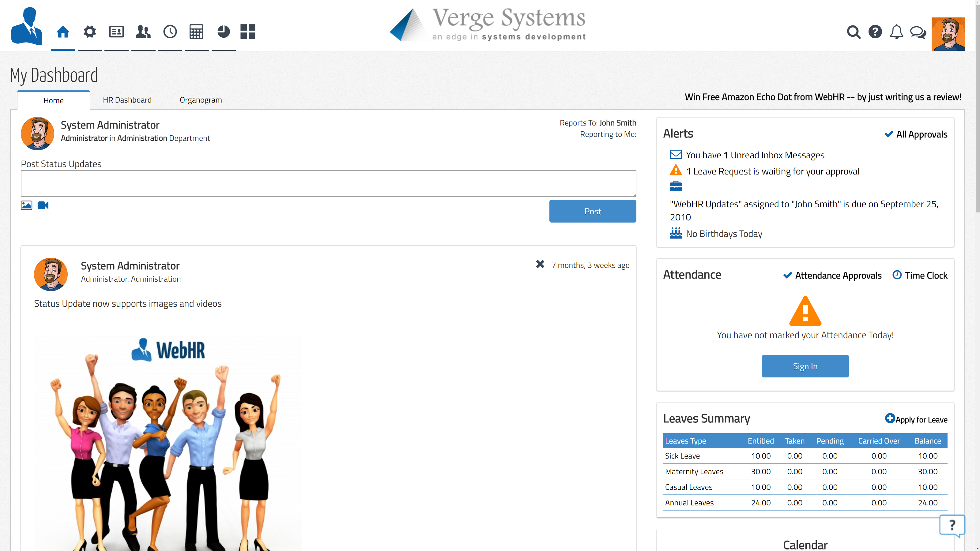
Task: Open the pie chart reports icon
Action: point(223,32)
